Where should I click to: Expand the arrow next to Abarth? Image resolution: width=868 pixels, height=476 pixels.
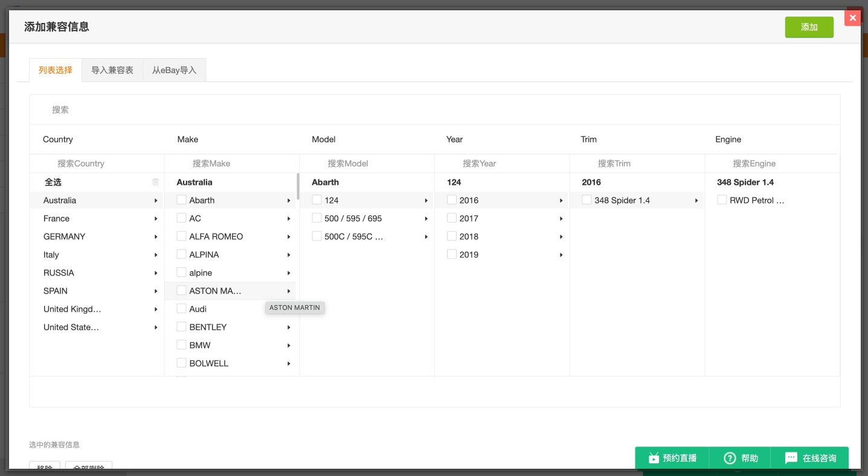(289, 201)
